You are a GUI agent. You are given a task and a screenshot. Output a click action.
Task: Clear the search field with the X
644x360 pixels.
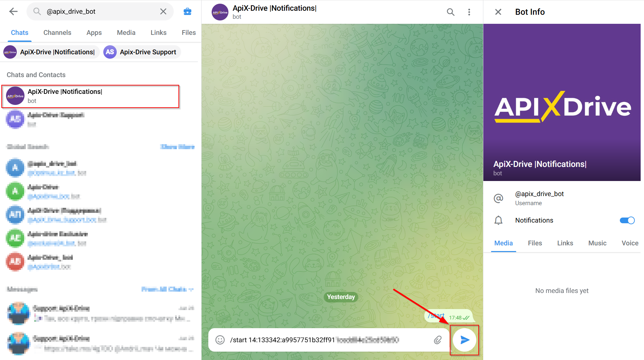(163, 11)
